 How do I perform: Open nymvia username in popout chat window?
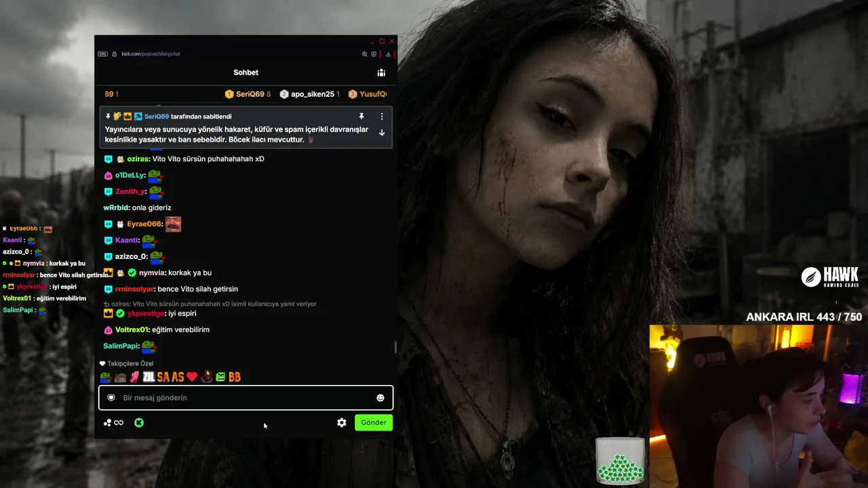point(152,272)
